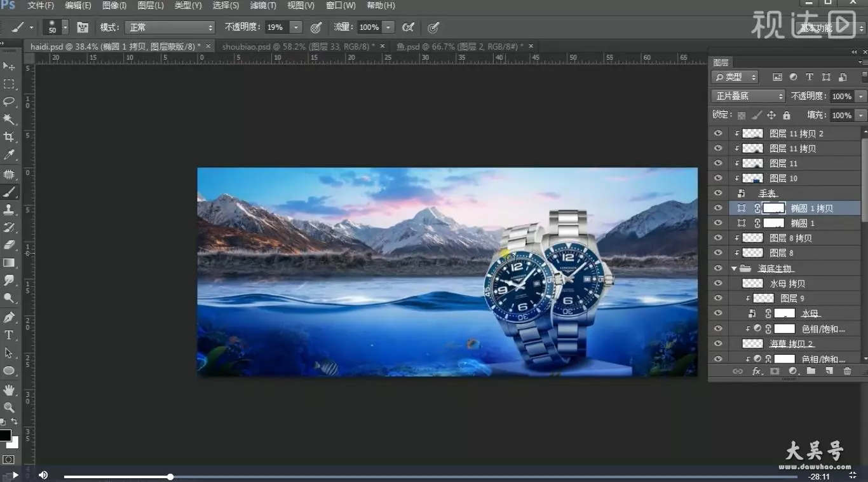Click the video progress bar
The height and width of the screenshot is (482, 868).
click(x=430, y=476)
